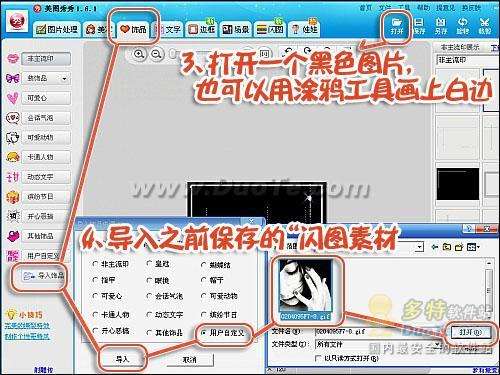Click the gift icon beside 缤纷节日
The width and height of the screenshot is (500, 375).
(13, 197)
